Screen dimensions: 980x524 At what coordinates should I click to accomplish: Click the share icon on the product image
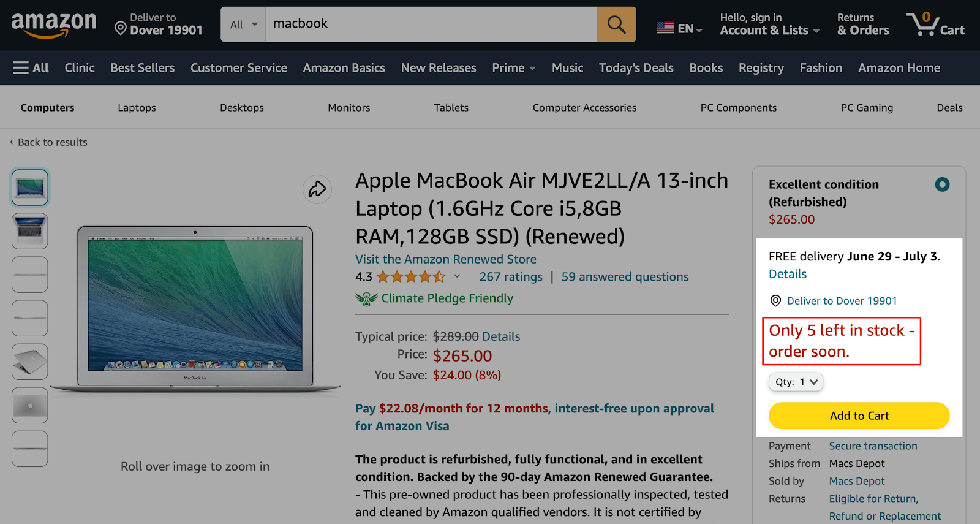(317, 189)
